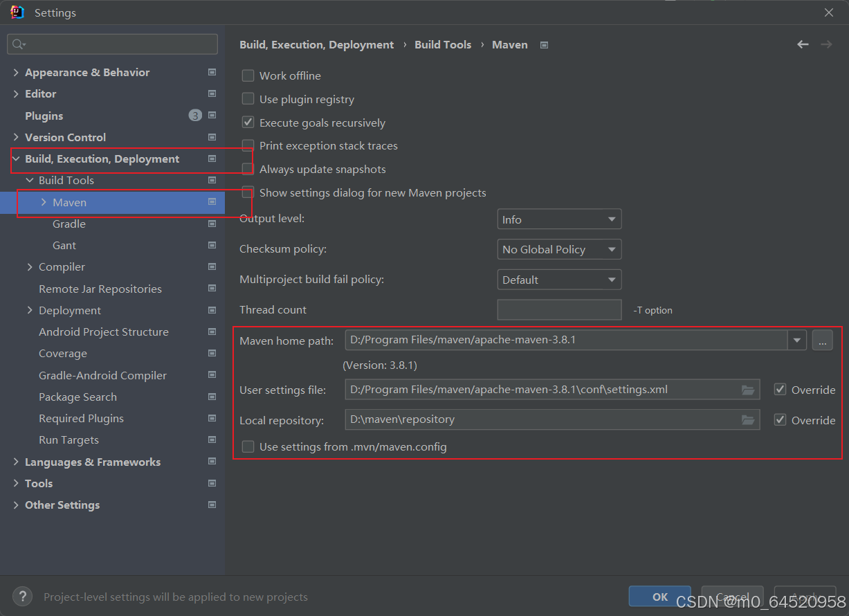The width and height of the screenshot is (849, 616).
Task: Enable Print exception stack traces
Action: [248, 145]
